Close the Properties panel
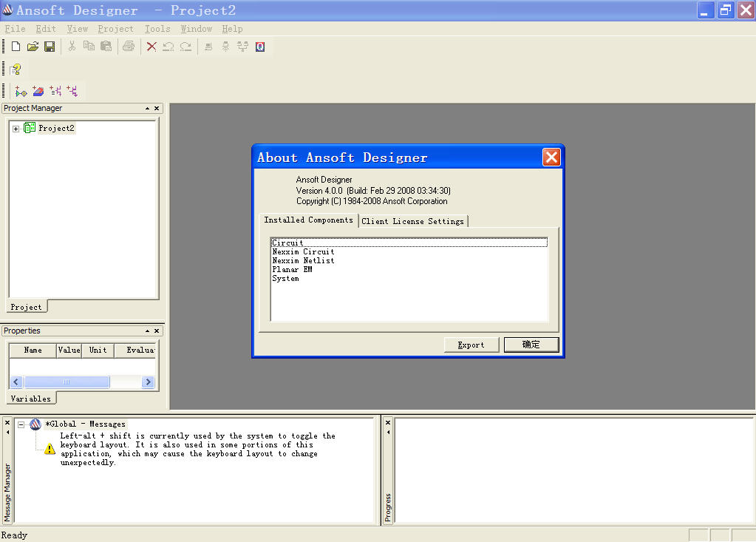The width and height of the screenshot is (756, 542). click(x=157, y=331)
